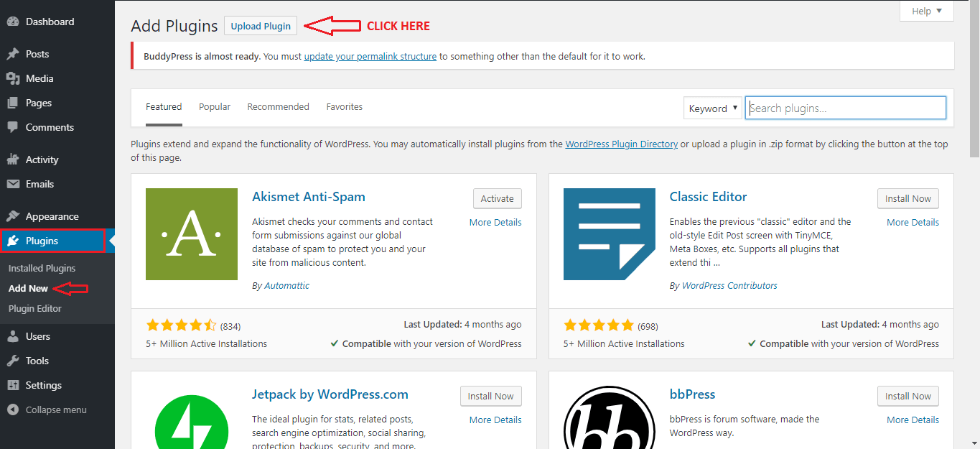Install the Jetpack by WordPress.com plugin
The image size is (980, 449).
point(491,397)
